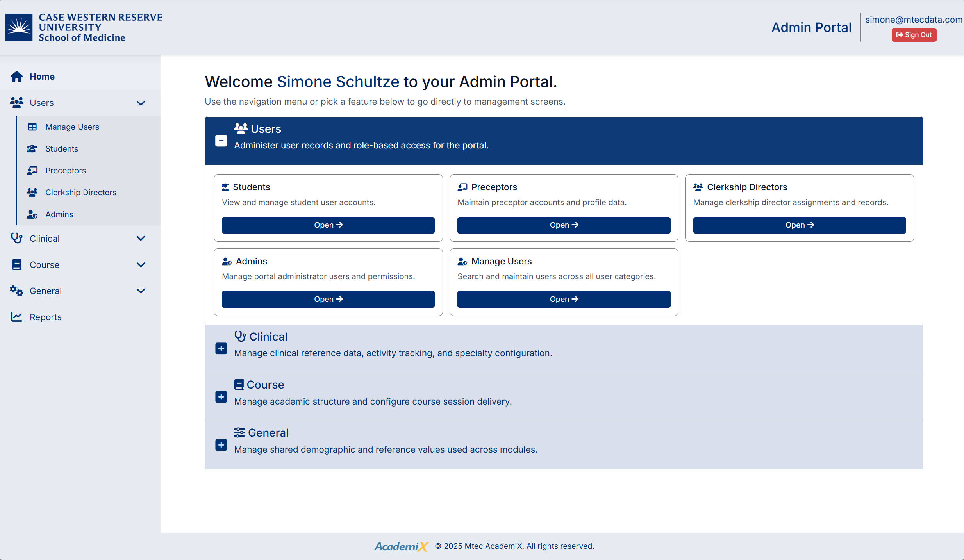Click the General gears icon in sidebar
This screenshot has height=560, width=964.
click(x=16, y=291)
